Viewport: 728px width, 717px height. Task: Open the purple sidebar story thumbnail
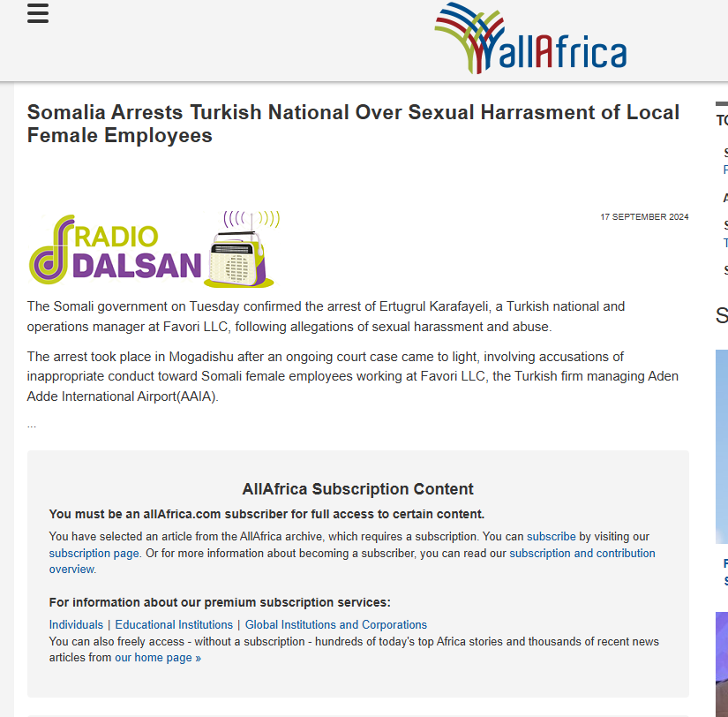tap(722, 665)
